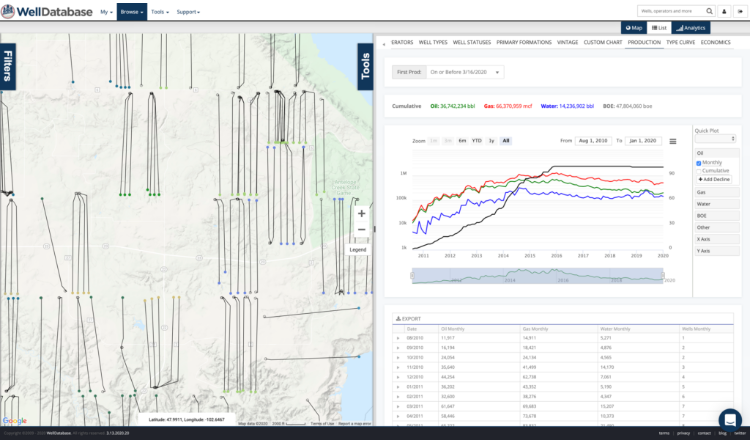Click the From date field
Image resolution: width=752 pixels, height=440 pixels.
[593, 141]
